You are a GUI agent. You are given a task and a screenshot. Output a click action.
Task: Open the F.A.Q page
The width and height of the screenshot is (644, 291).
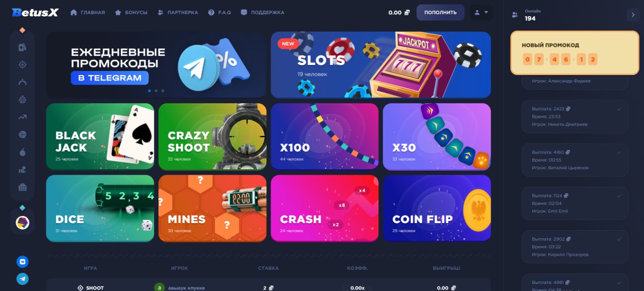point(219,13)
